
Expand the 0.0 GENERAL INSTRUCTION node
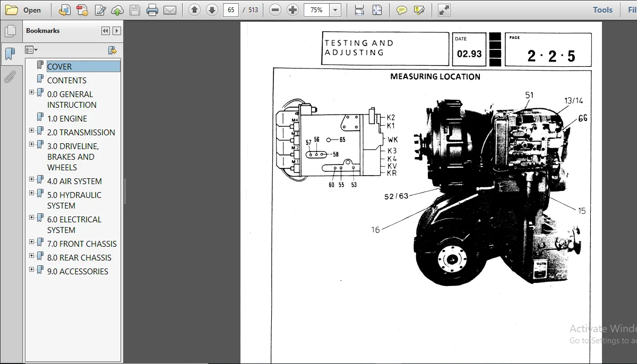[x=31, y=92]
